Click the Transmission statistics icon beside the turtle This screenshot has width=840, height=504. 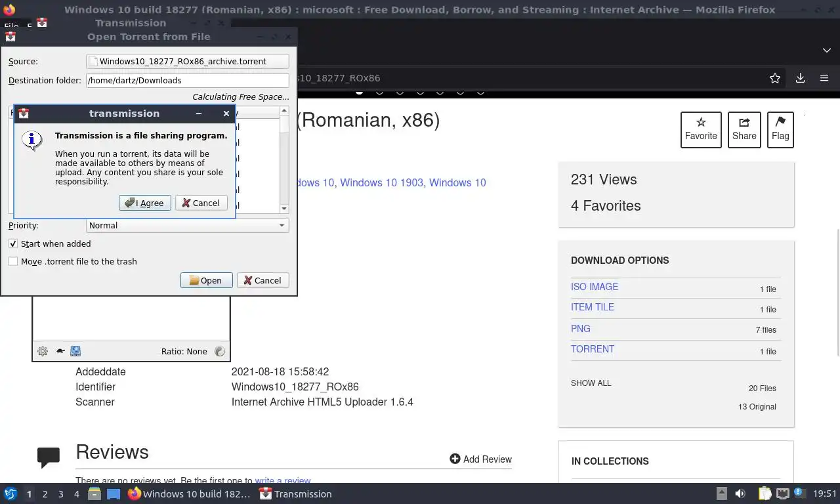(75, 351)
